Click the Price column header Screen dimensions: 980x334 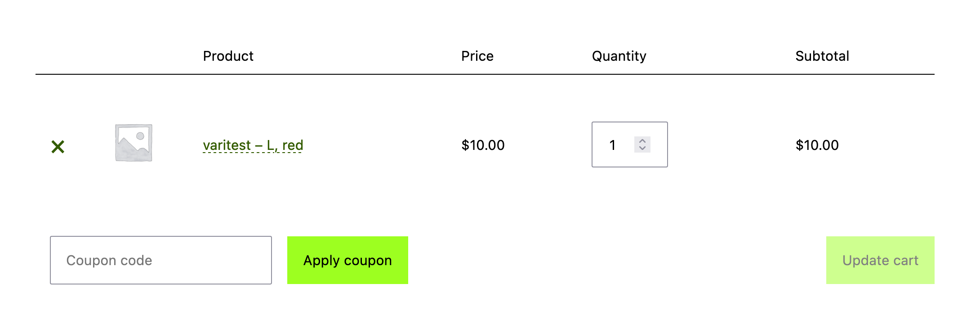pos(477,56)
